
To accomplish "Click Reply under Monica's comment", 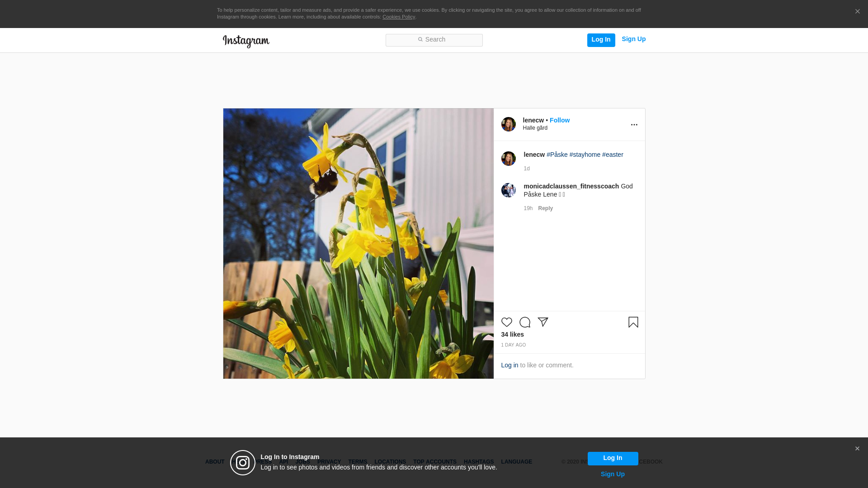I will coord(545,208).
